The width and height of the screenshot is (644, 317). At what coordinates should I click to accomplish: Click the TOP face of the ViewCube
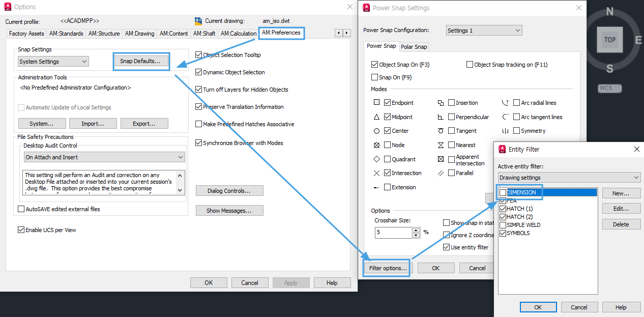[609, 40]
